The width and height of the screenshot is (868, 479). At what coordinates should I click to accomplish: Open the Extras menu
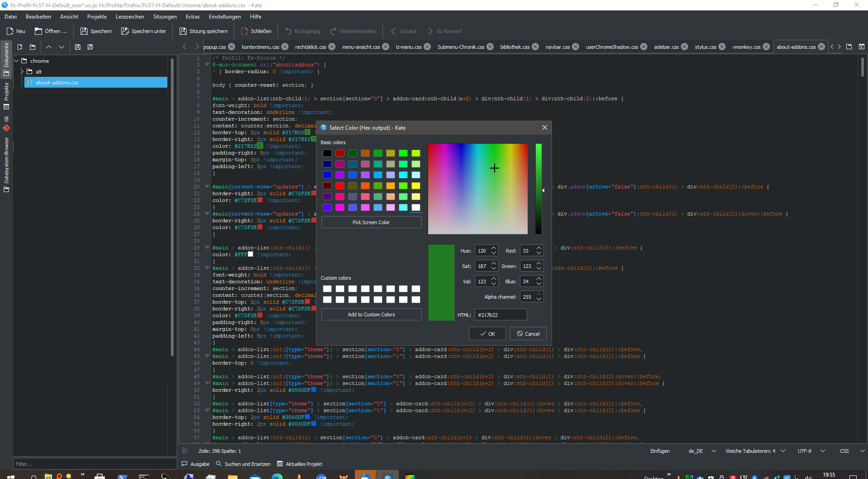(x=193, y=17)
